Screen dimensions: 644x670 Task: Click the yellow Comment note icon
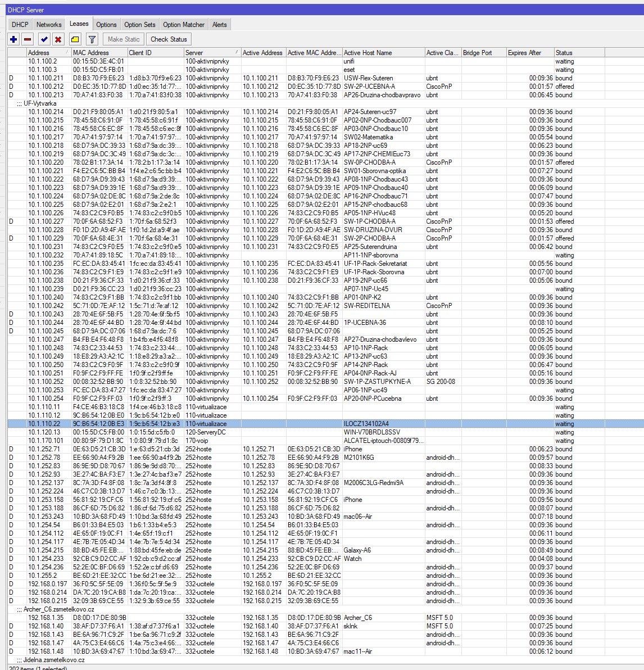click(75, 39)
